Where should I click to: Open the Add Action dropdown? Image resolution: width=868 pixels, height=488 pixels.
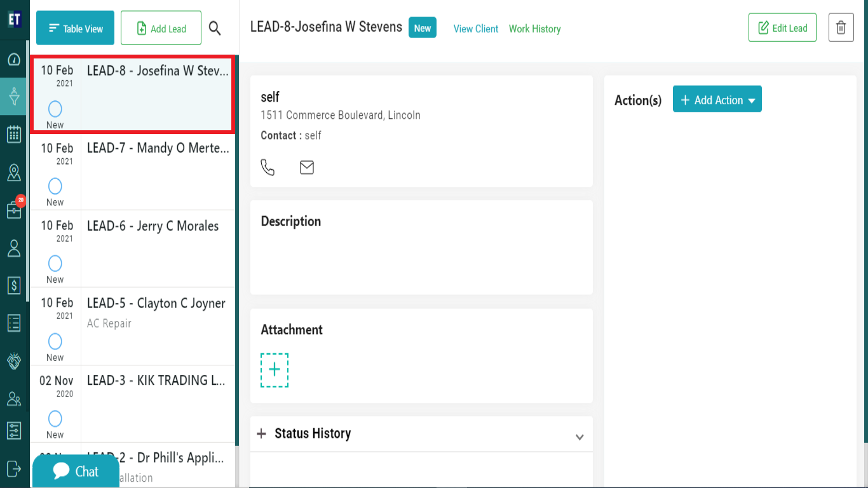click(x=717, y=99)
